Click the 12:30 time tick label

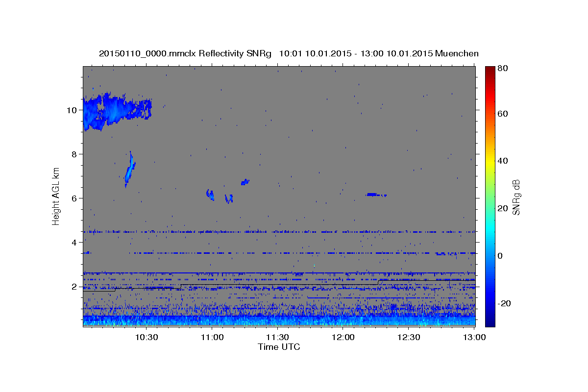(409, 337)
